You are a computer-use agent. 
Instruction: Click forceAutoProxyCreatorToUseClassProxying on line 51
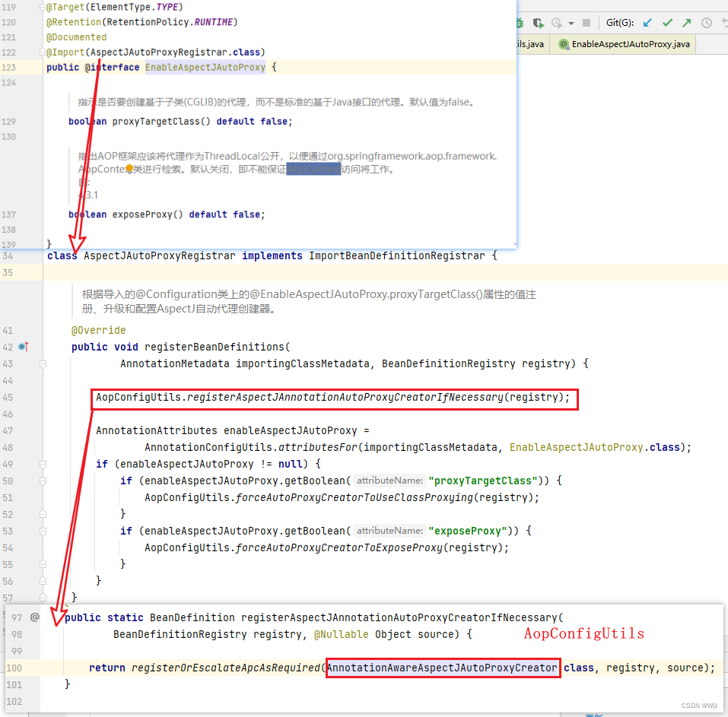[x=354, y=497]
